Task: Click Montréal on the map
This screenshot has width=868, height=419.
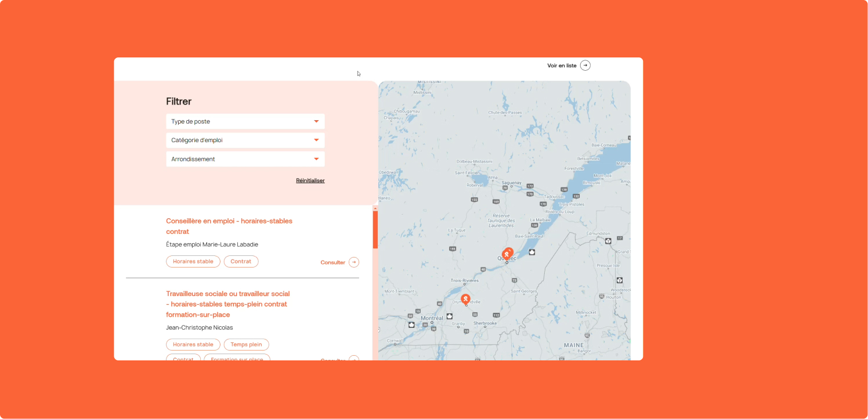Action: point(432,318)
